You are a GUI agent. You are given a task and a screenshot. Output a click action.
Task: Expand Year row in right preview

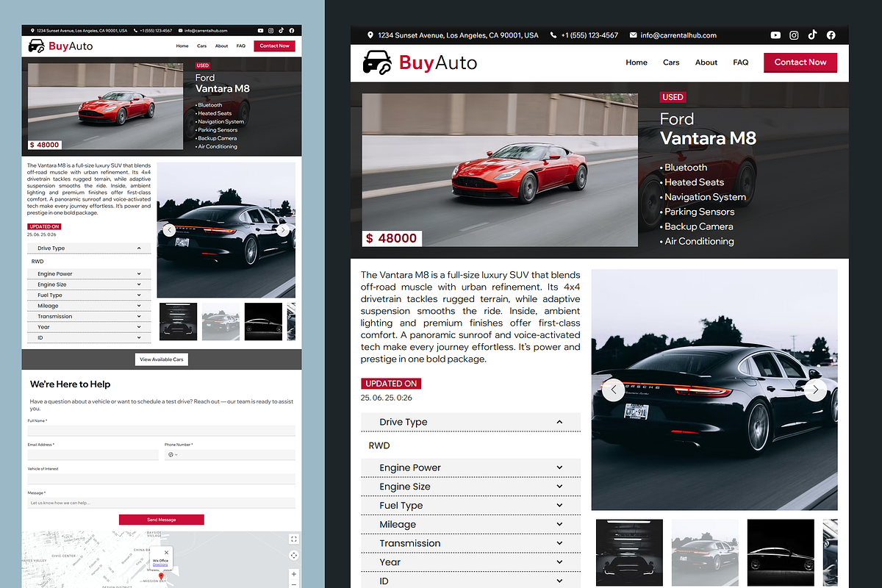pyautogui.click(x=470, y=562)
